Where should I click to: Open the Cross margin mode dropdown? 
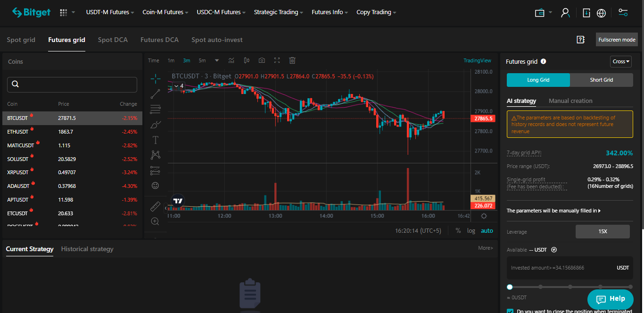621,61
